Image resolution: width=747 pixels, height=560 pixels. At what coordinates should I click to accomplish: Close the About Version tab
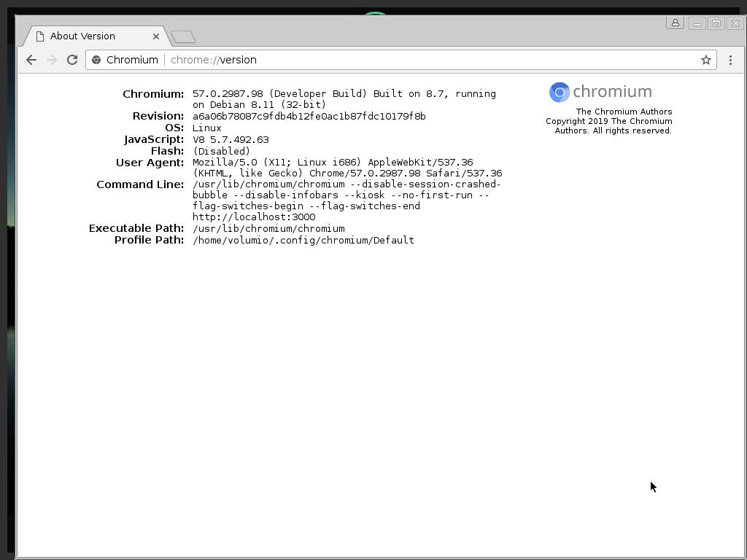(x=156, y=36)
